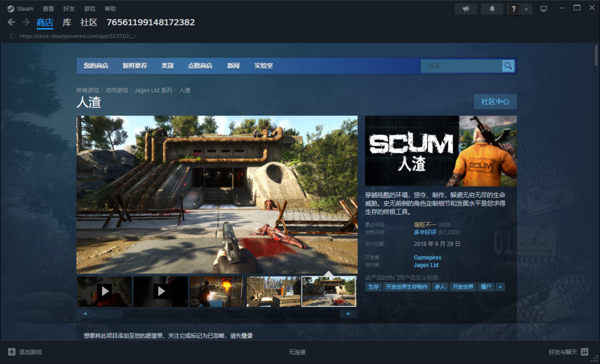Open the dropdown chevron next to help
The width and height of the screenshot is (600, 364).
click(x=526, y=8)
